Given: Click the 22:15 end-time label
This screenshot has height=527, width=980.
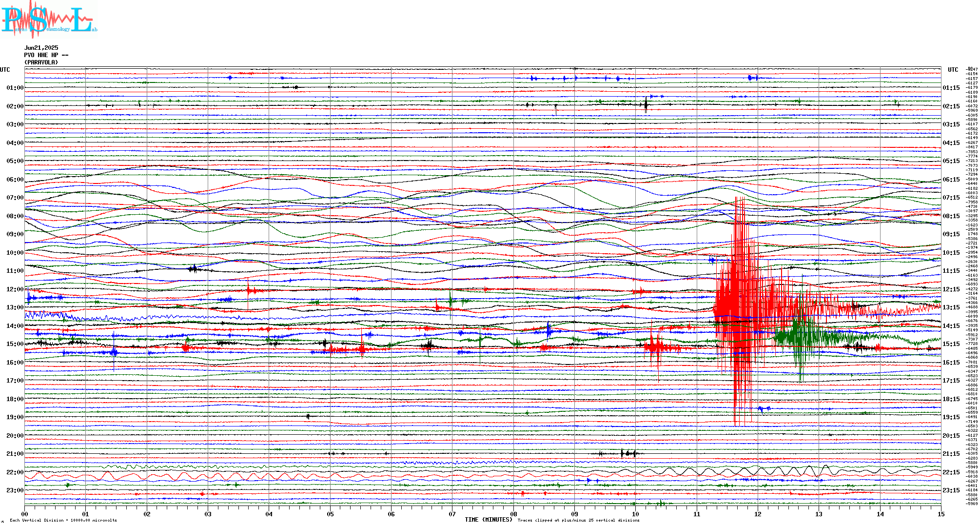Looking at the screenshot, I should tap(951, 472).
